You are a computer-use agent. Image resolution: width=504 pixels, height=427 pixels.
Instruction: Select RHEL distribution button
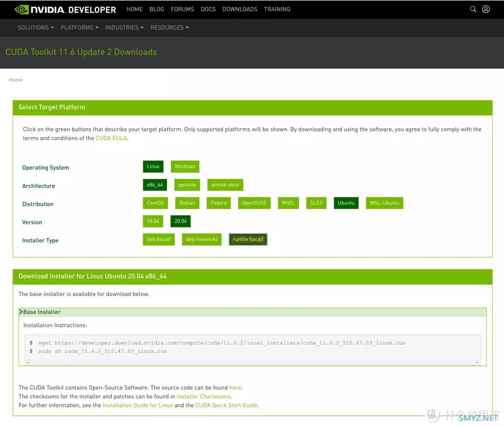click(x=288, y=203)
